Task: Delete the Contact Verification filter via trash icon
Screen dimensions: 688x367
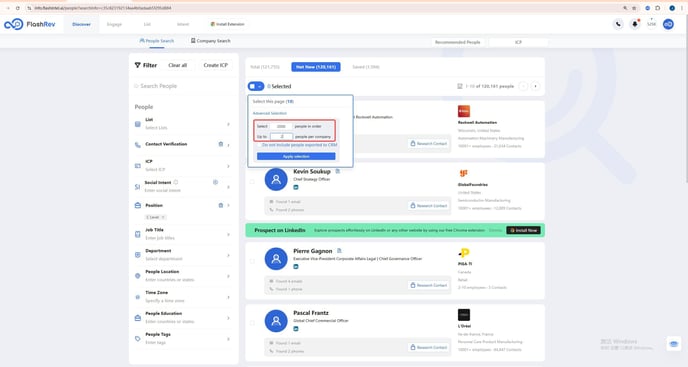Action: [221, 144]
